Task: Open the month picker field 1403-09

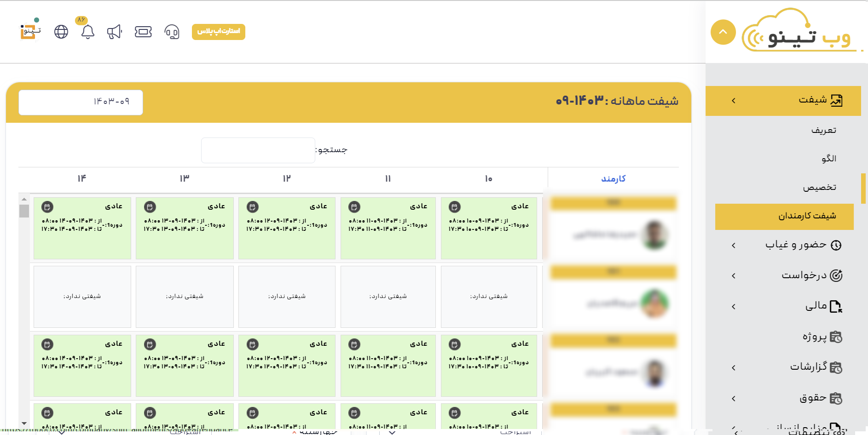Action: (81, 102)
